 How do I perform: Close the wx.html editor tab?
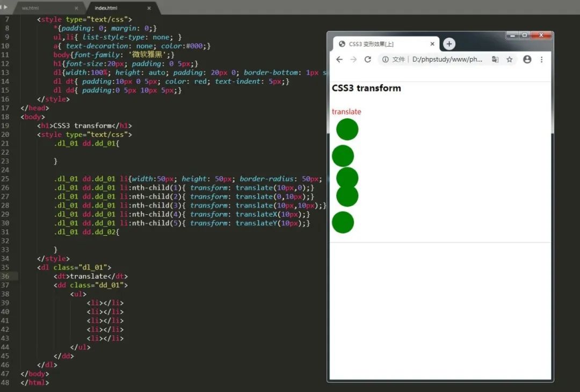tap(76, 8)
